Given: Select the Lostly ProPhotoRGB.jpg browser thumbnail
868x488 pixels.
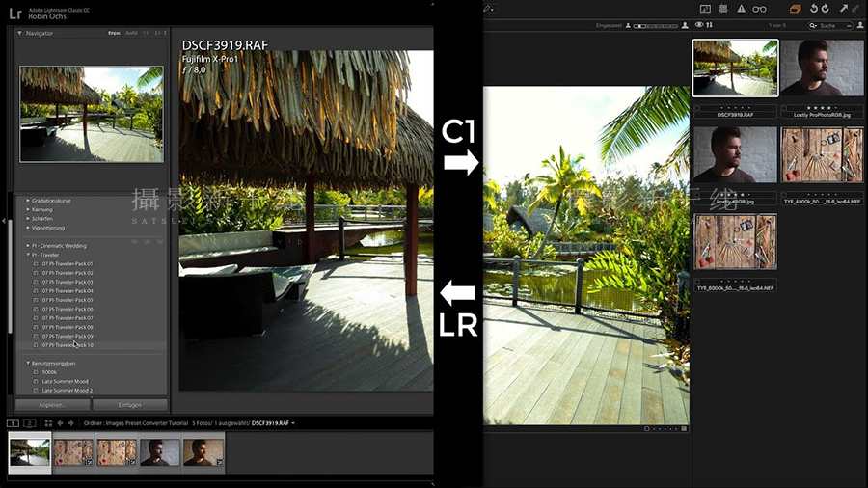Looking at the screenshot, I should tap(822, 68).
